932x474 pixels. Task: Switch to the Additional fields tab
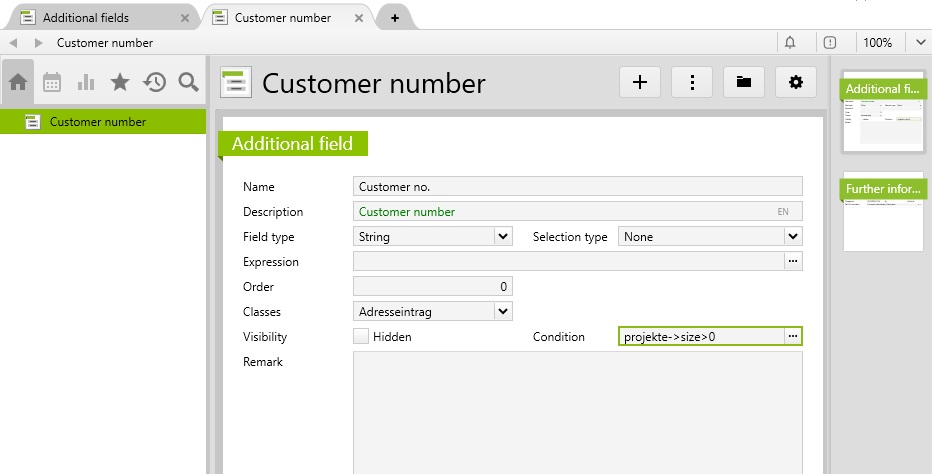[86, 18]
